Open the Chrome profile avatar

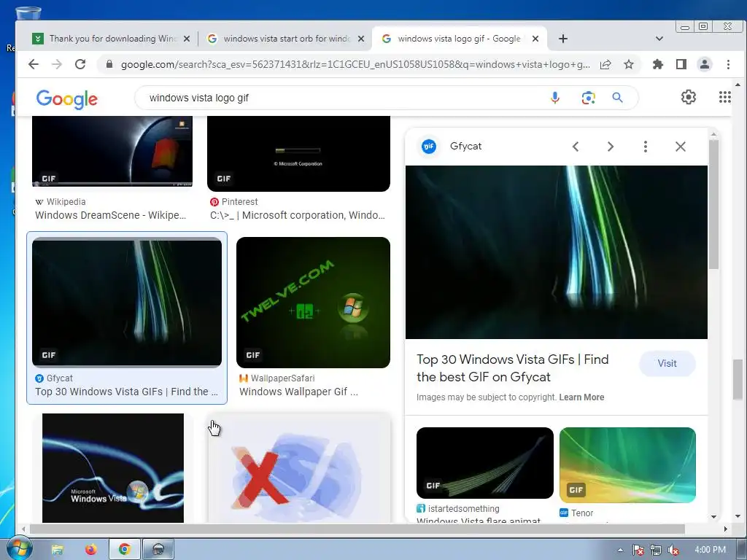(705, 64)
